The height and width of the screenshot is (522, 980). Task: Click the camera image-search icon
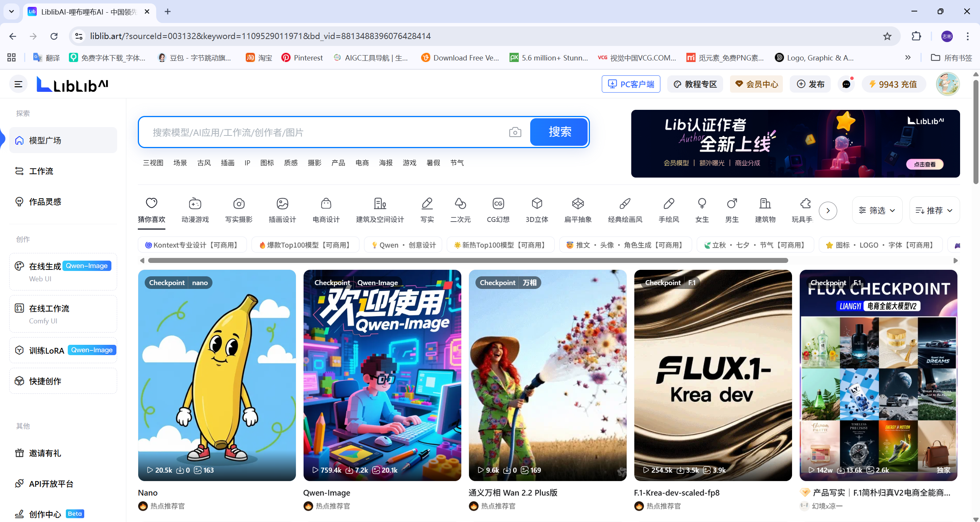click(515, 132)
